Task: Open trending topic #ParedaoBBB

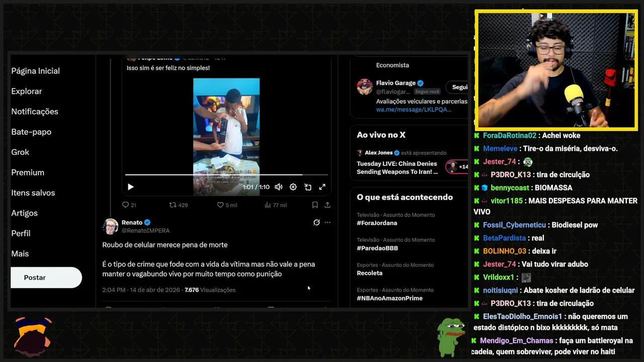Action: pos(377,248)
